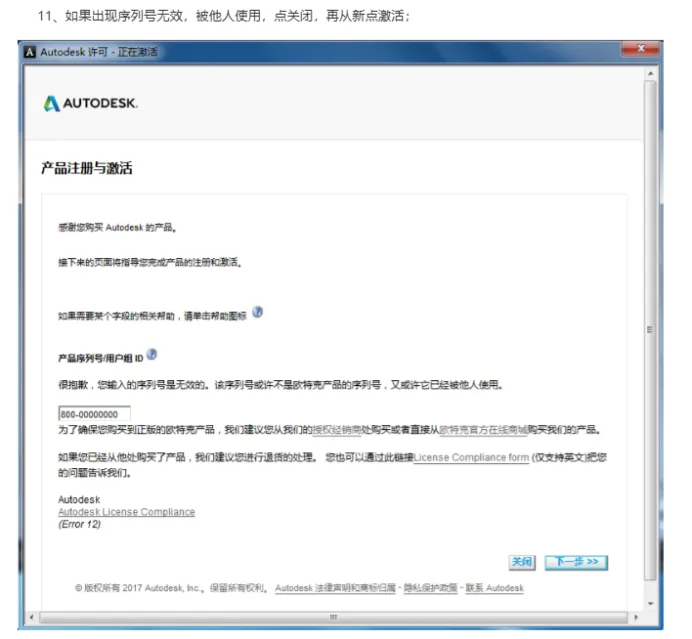Click the horizontal scrollbar right arrow
This screenshot has height=639, width=692.
click(x=636, y=617)
